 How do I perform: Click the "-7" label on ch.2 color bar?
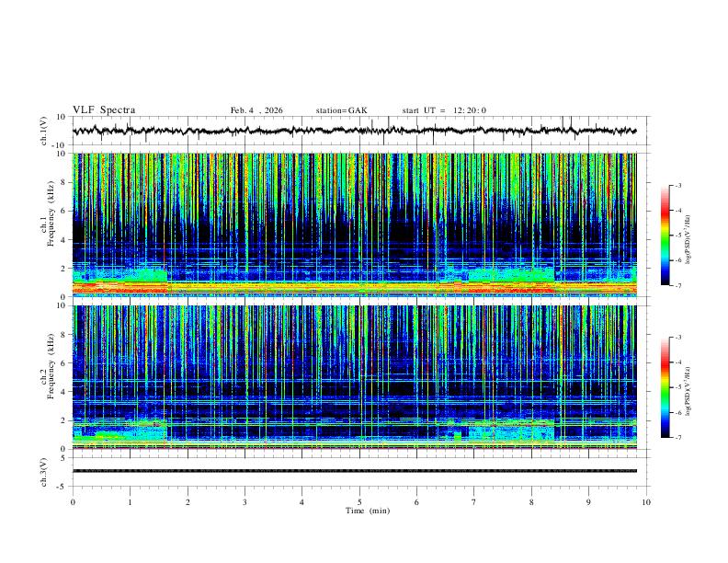[678, 437]
